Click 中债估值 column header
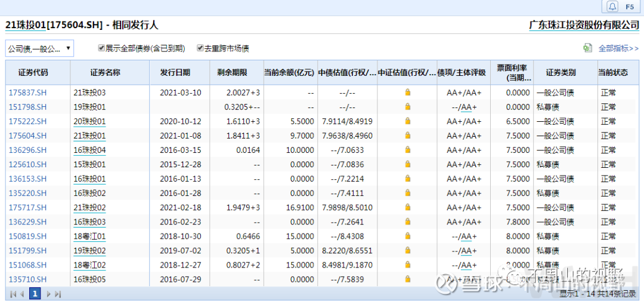Screen dimensions: 644x304 point(347,73)
